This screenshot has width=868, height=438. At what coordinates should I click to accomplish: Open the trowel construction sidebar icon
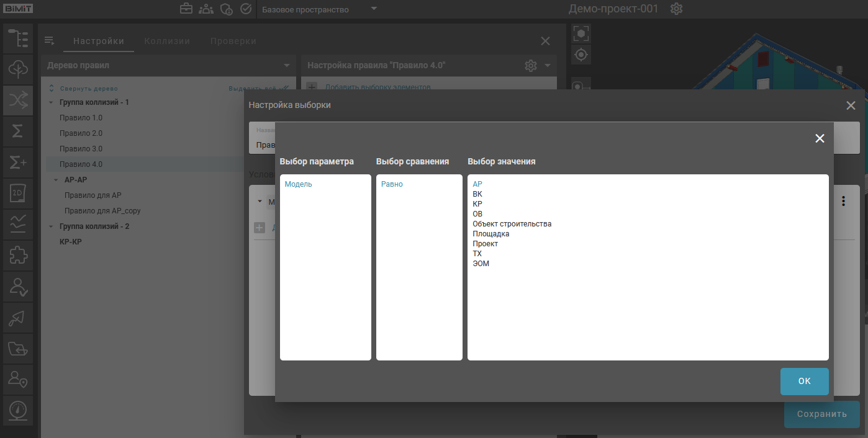coord(18,317)
